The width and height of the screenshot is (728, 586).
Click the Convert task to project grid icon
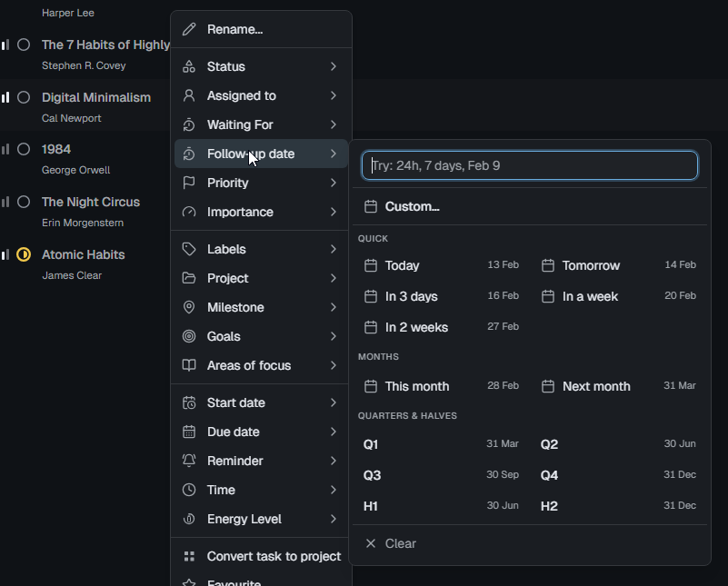190,556
